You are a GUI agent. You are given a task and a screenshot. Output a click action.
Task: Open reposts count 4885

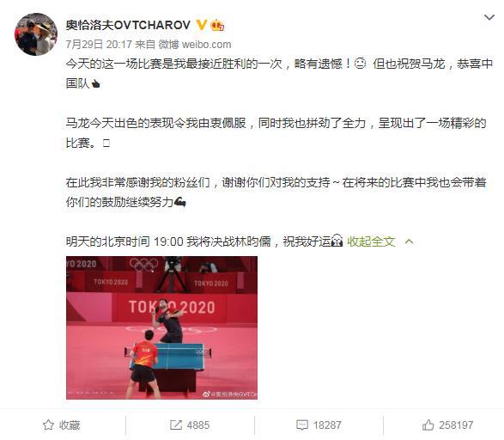tap(198, 425)
